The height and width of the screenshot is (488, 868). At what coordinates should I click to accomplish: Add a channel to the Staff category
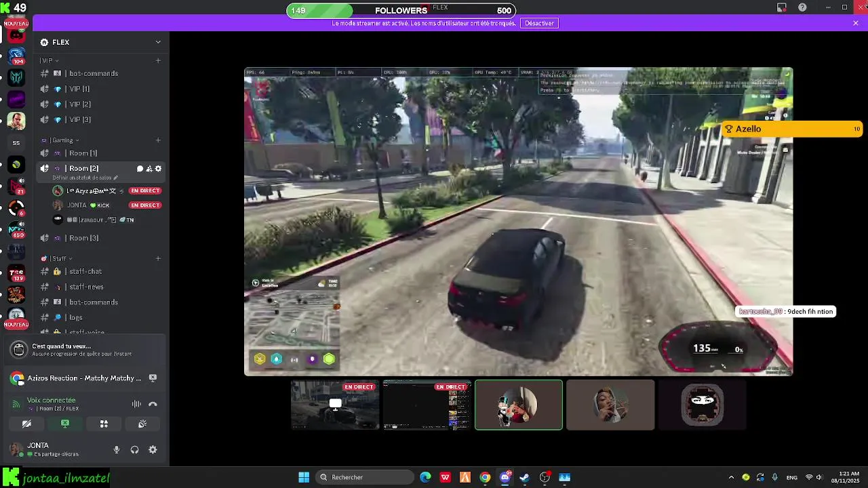pos(158,258)
